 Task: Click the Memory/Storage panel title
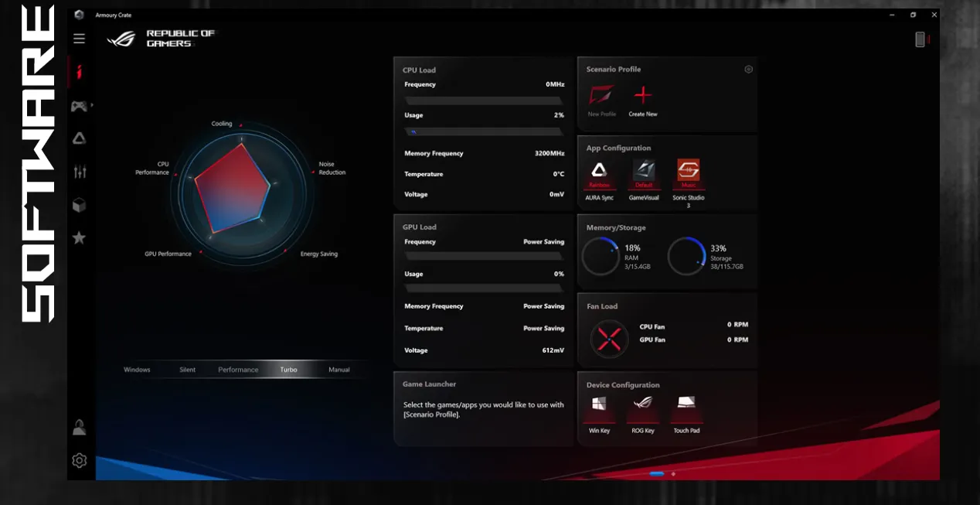(x=616, y=228)
